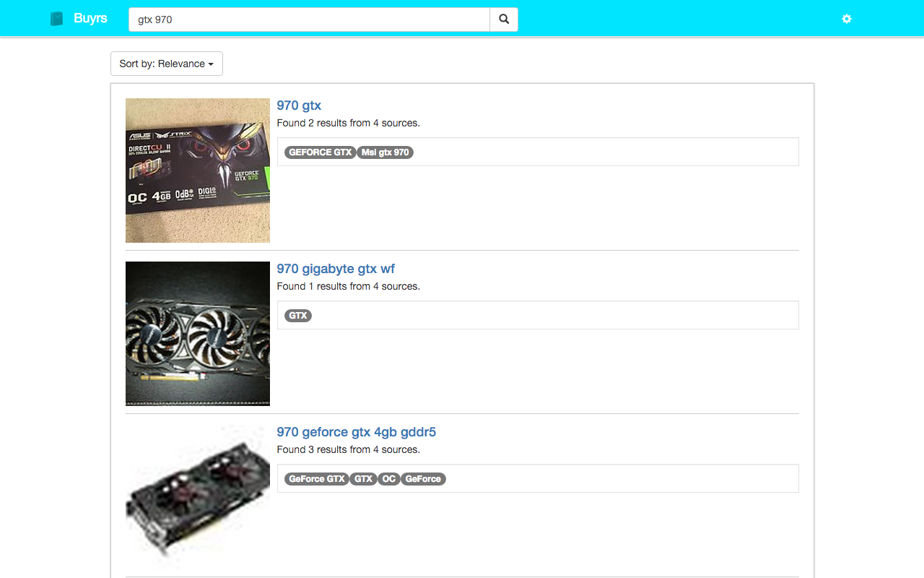The height and width of the screenshot is (578, 924).
Task: Open the 970 geforce gtx 4gb gddr5 result
Action: 357,432
